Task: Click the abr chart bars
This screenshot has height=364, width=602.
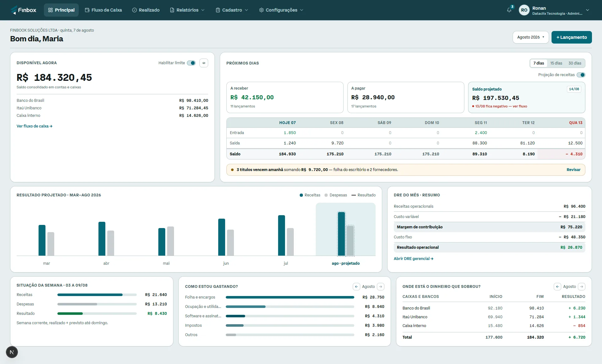Action: pyautogui.click(x=106, y=239)
